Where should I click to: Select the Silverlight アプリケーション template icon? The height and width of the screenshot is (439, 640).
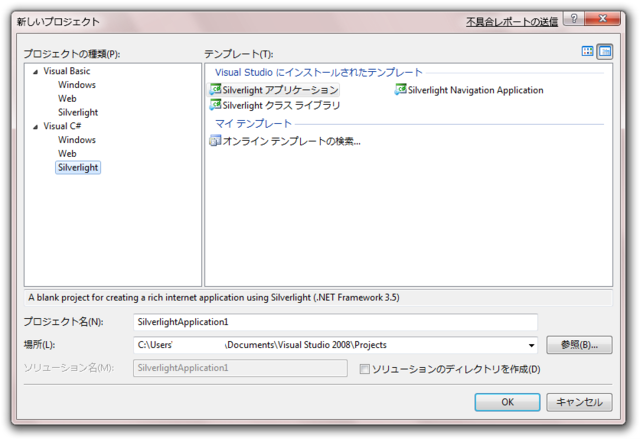(215, 89)
